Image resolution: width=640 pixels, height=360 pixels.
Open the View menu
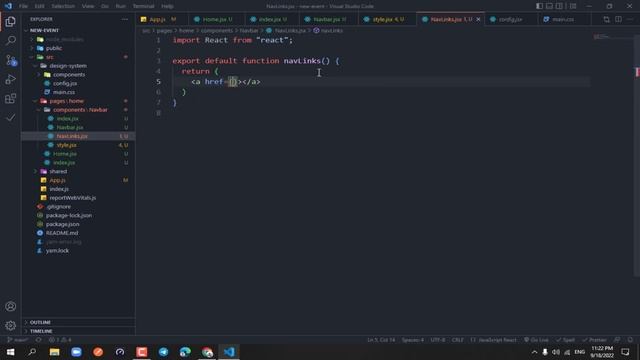pos(88,6)
